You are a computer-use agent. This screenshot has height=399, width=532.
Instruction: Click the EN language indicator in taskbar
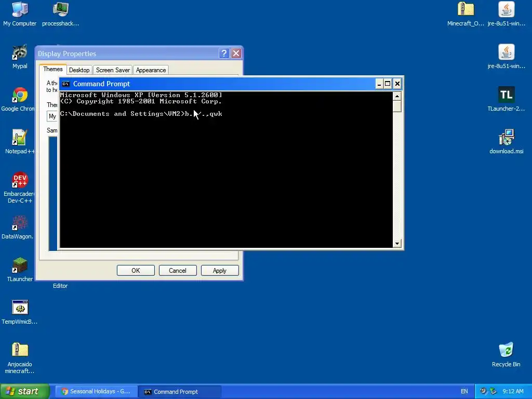(x=464, y=391)
